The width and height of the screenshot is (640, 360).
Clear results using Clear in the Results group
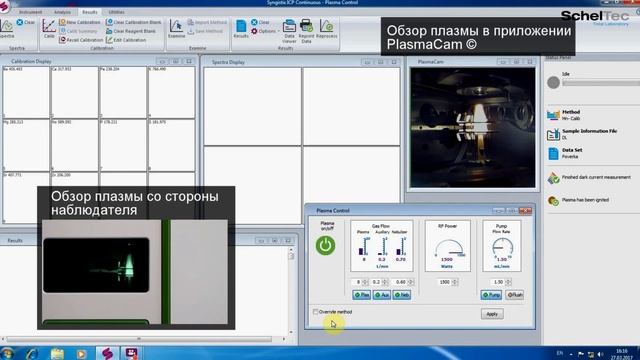pyautogui.click(x=260, y=22)
